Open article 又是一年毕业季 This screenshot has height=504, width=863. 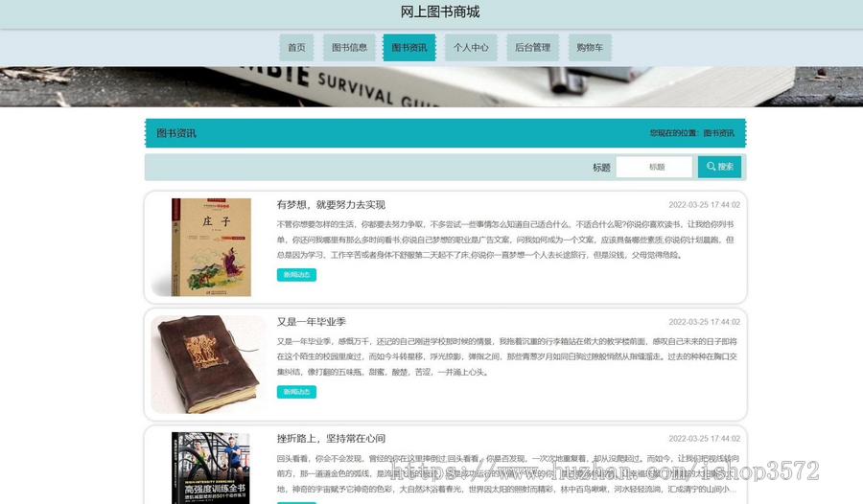click(x=311, y=322)
